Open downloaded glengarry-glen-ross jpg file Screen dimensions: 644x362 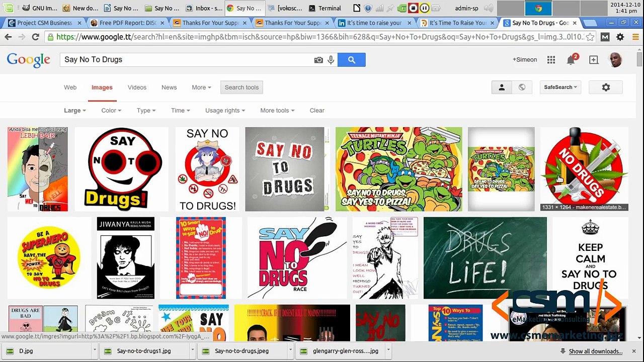pyautogui.click(x=340, y=351)
